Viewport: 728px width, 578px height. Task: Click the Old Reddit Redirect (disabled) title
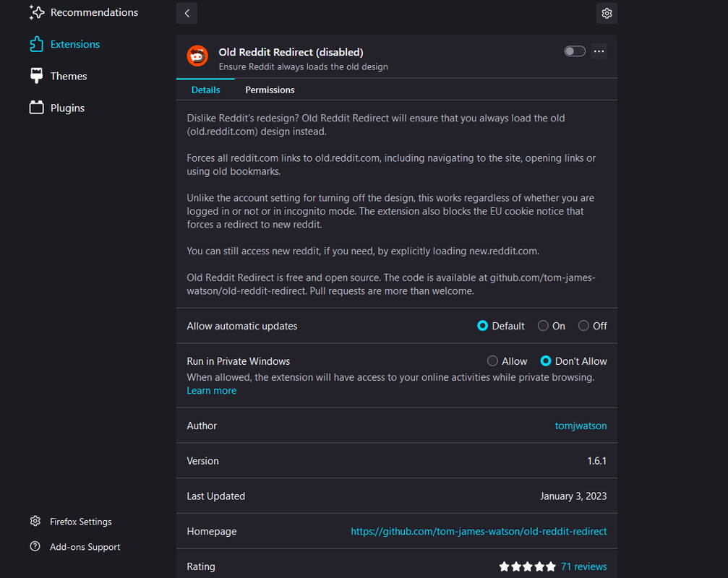[x=291, y=52]
